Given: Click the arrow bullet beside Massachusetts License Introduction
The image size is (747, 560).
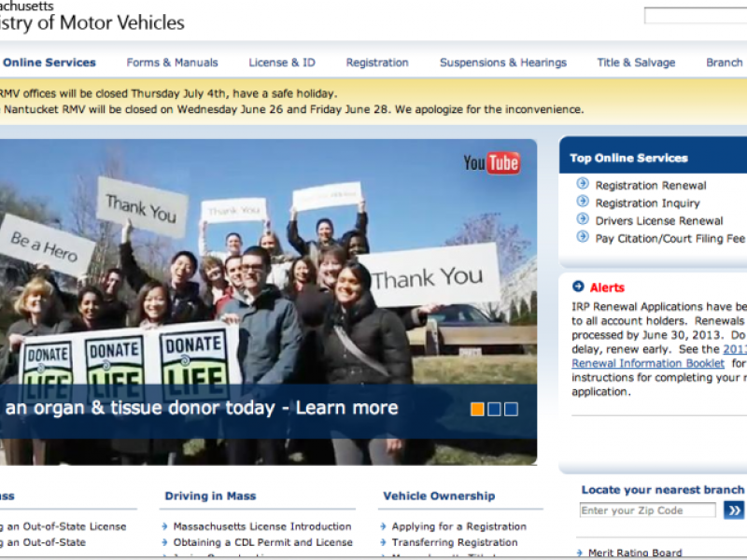Looking at the screenshot, I should coord(165,526).
